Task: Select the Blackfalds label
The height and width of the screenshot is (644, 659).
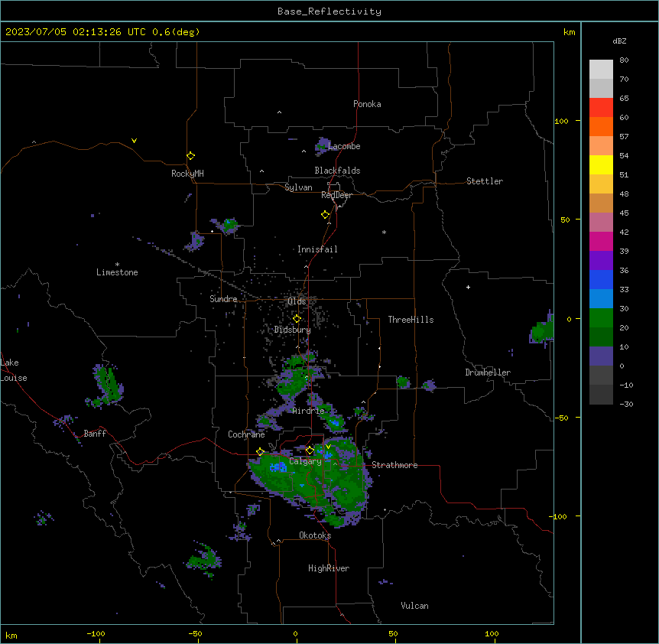Action: tap(337, 171)
